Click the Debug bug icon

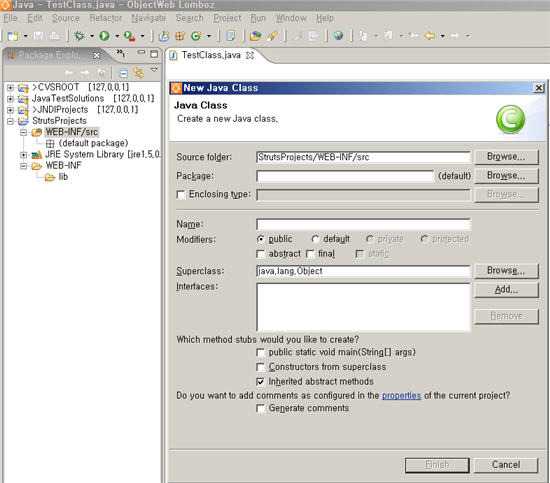click(79, 36)
